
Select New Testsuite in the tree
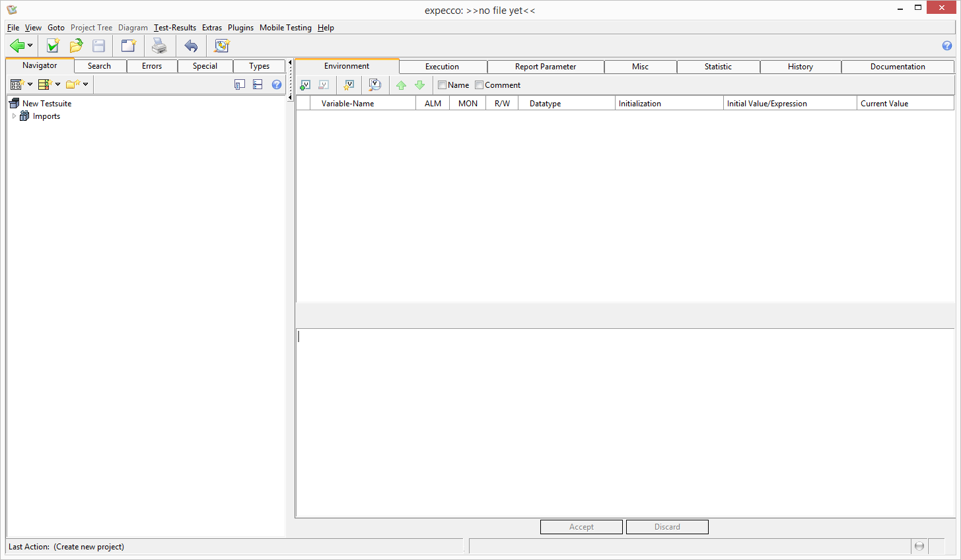point(46,104)
